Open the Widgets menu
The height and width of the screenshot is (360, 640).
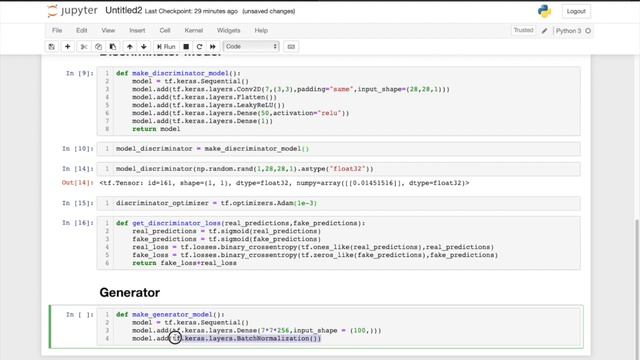point(229,31)
